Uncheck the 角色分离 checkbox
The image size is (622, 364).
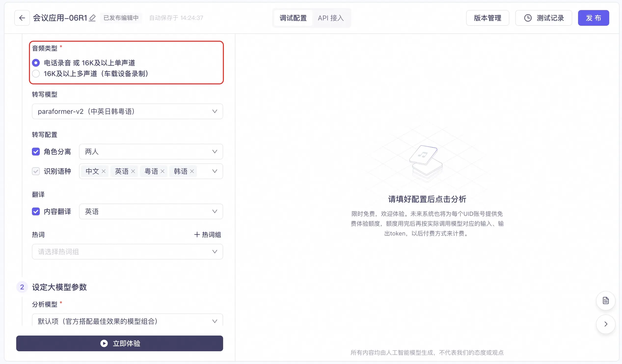(36, 151)
